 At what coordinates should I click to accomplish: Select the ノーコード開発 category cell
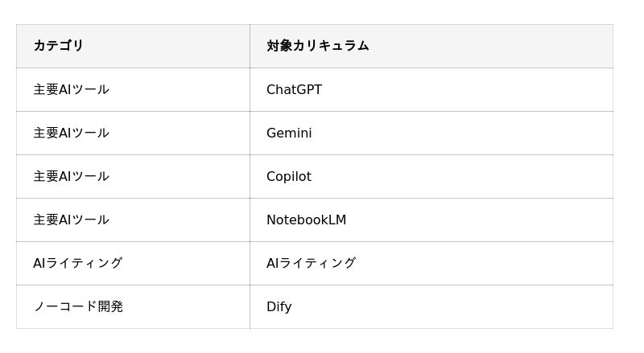(78, 307)
